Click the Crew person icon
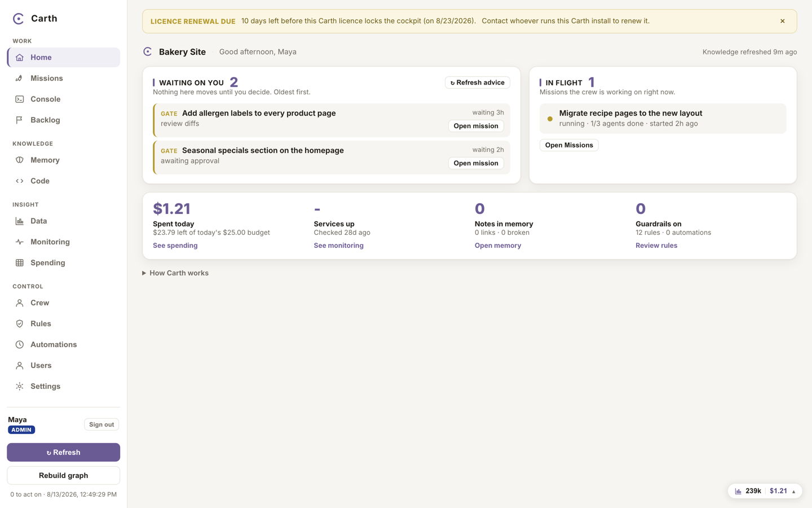This screenshot has width=812, height=508. (x=20, y=303)
